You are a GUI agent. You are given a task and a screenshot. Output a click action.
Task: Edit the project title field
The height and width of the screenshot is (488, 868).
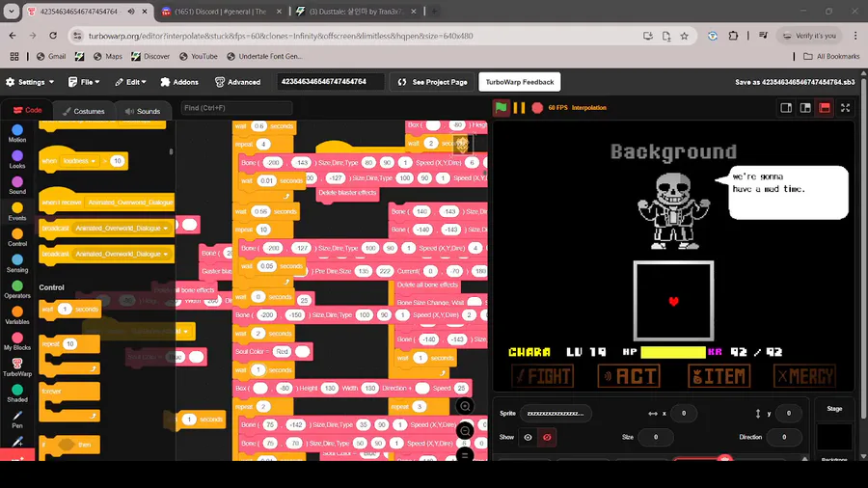331,81
